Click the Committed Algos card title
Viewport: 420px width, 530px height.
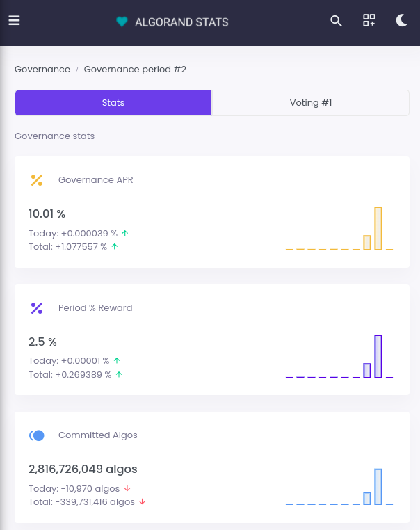[x=98, y=435]
